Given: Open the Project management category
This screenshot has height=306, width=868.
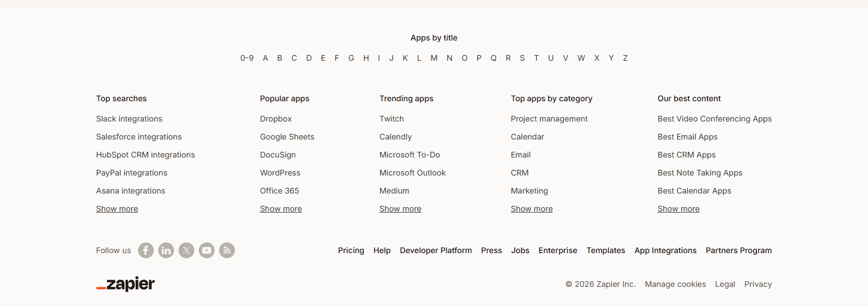Looking at the screenshot, I should tap(549, 119).
